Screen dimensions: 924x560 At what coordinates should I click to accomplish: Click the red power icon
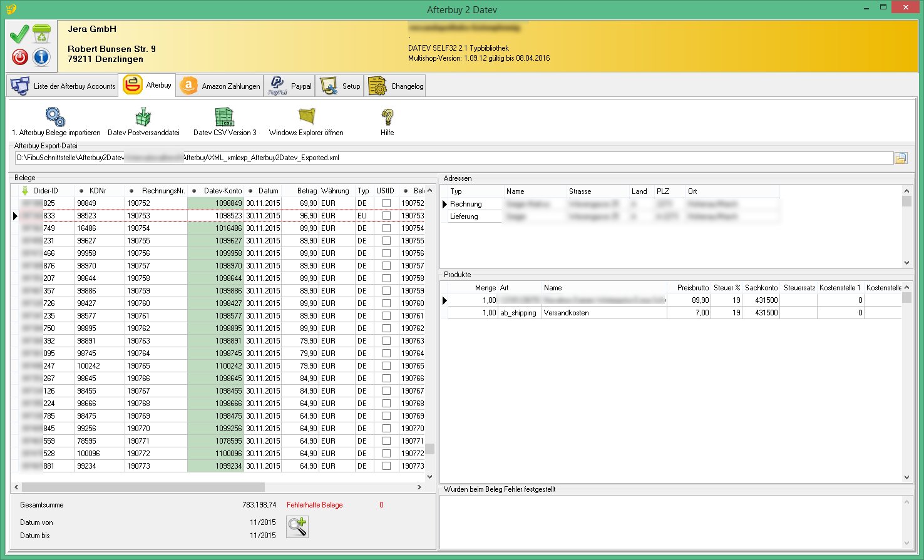tap(20, 57)
